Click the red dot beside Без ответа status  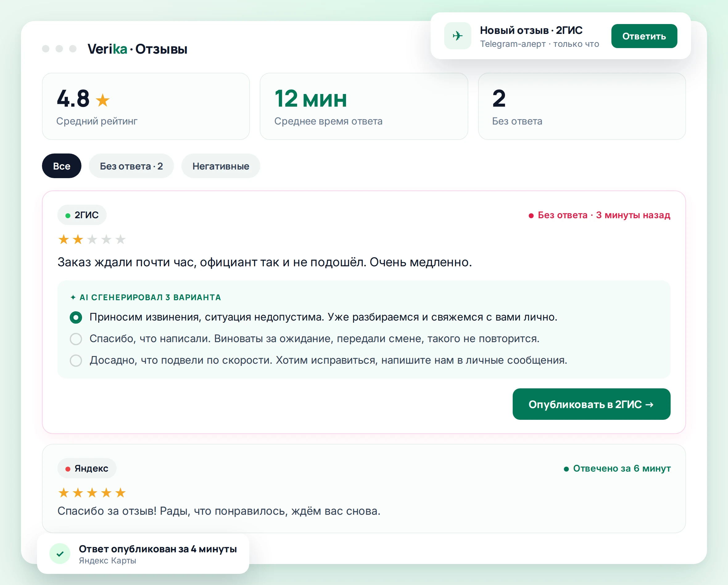click(x=531, y=215)
